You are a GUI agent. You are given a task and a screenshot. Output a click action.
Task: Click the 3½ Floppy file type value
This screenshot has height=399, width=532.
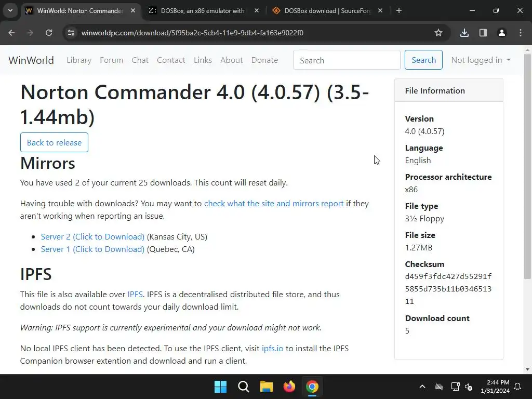[x=424, y=219]
